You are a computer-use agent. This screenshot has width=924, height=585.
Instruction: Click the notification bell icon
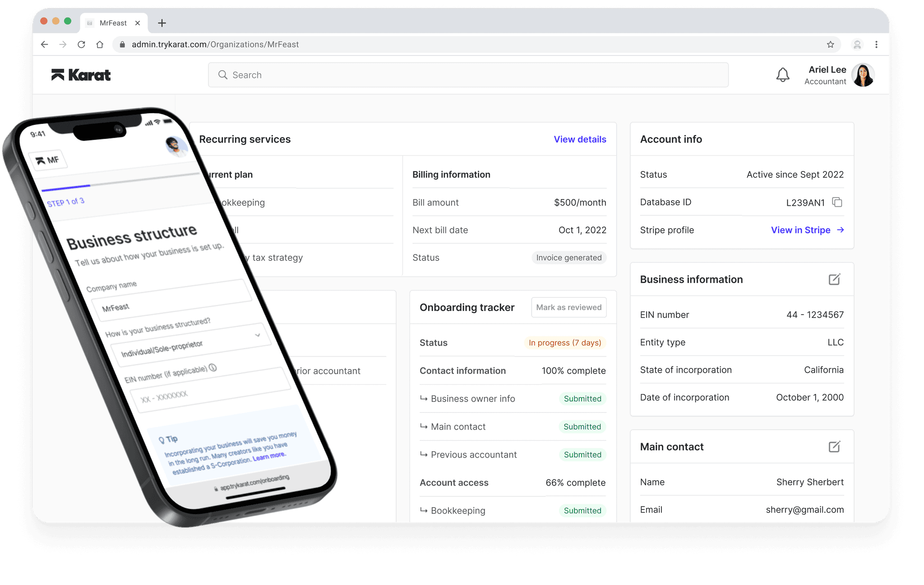pos(783,75)
